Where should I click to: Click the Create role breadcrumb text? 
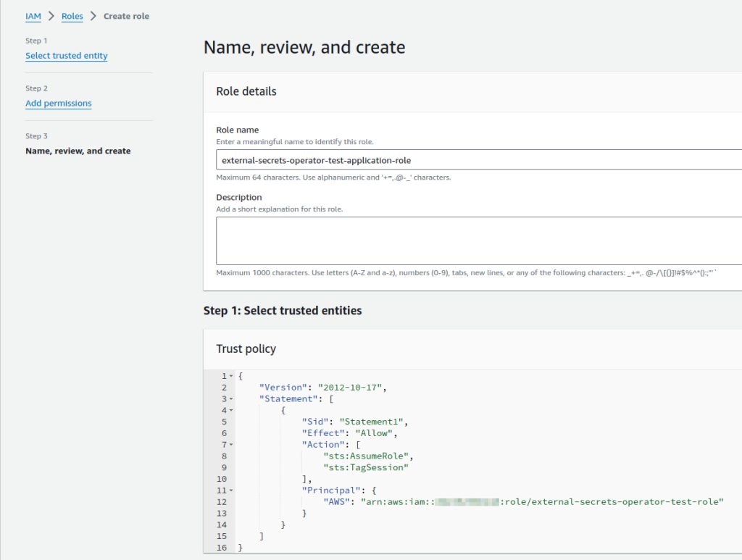[x=126, y=16]
